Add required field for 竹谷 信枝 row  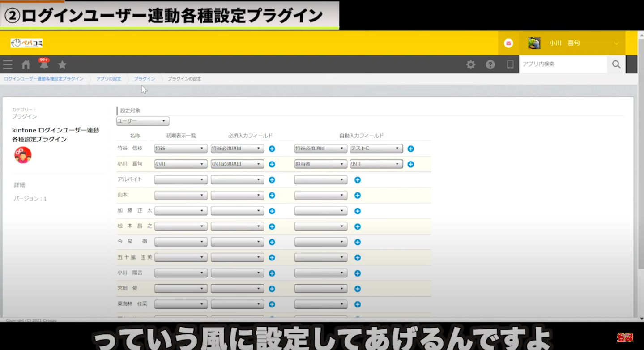click(x=272, y=149)
